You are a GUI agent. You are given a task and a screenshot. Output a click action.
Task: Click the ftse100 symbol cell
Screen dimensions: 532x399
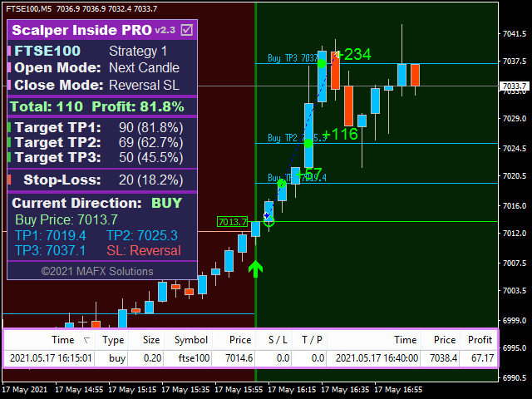pos(194,358)
